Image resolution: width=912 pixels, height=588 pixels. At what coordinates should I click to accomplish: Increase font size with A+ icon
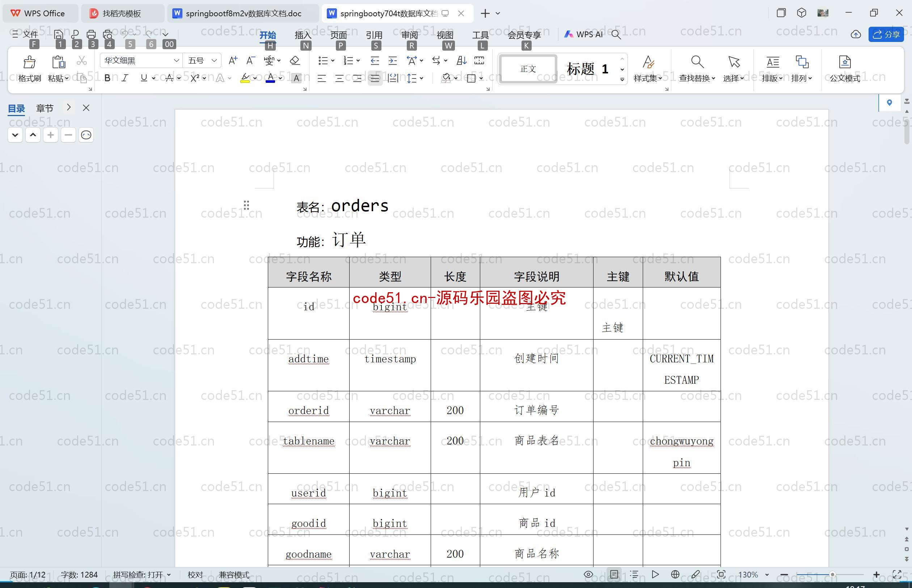click(x=233, y=60)
